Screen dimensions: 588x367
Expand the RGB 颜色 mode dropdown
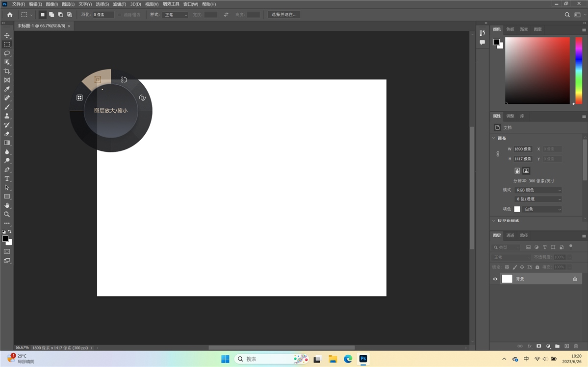point(538,190)
